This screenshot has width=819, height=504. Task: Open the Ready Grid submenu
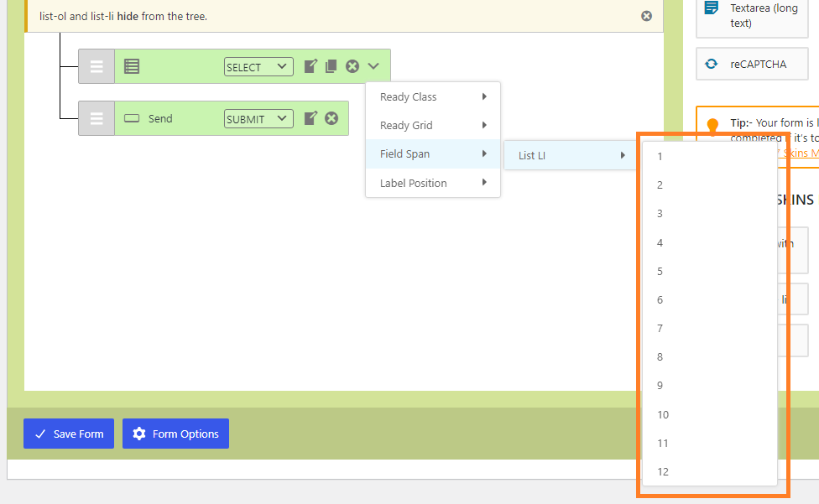433,126
